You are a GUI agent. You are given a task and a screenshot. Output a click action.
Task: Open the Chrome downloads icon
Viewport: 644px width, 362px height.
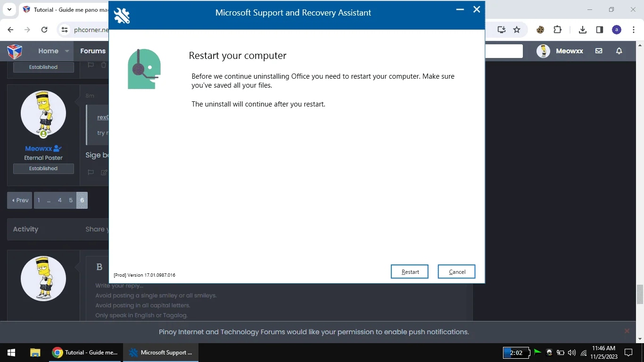(583, 30)
